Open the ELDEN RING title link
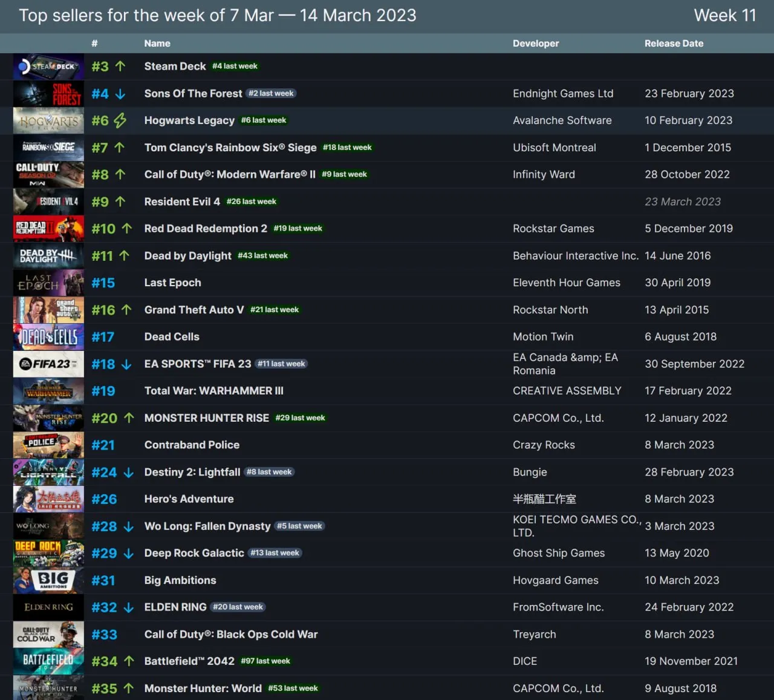 (x=175, y=607)
